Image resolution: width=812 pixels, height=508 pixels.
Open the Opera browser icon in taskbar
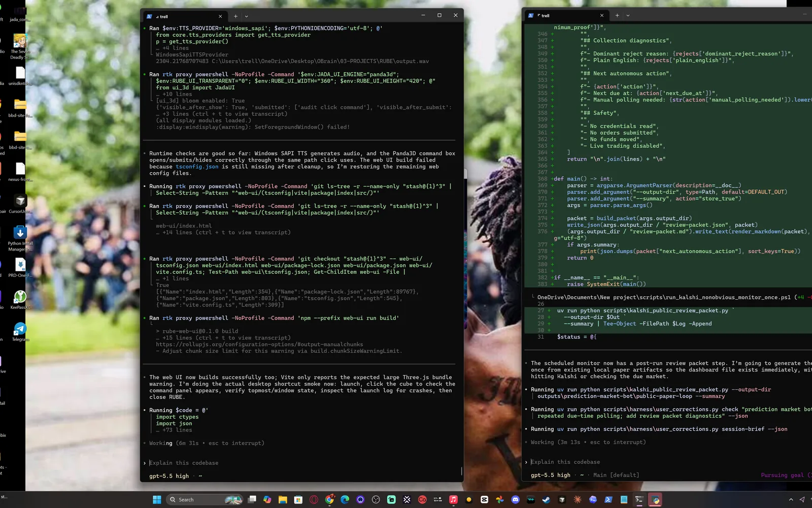[314, 499]
